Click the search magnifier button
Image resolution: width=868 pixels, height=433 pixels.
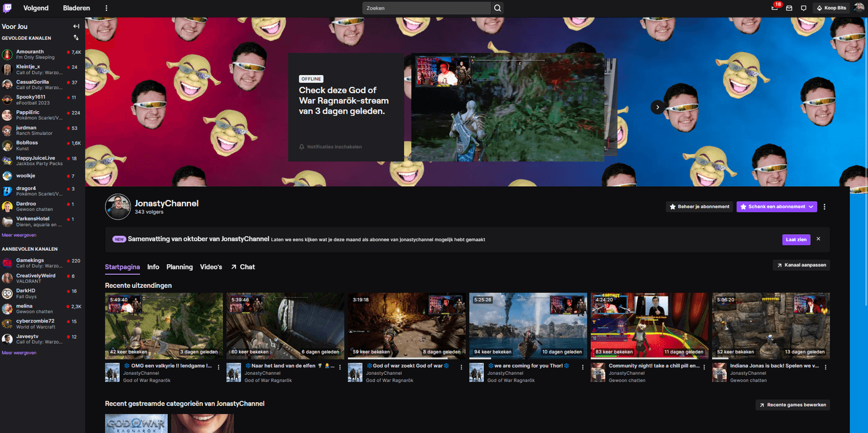coord(497,8)
